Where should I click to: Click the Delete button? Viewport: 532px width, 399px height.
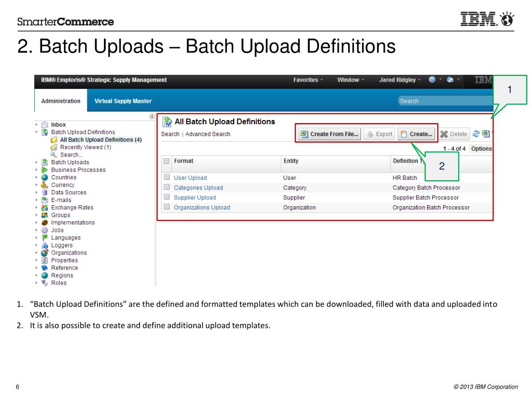454,134
